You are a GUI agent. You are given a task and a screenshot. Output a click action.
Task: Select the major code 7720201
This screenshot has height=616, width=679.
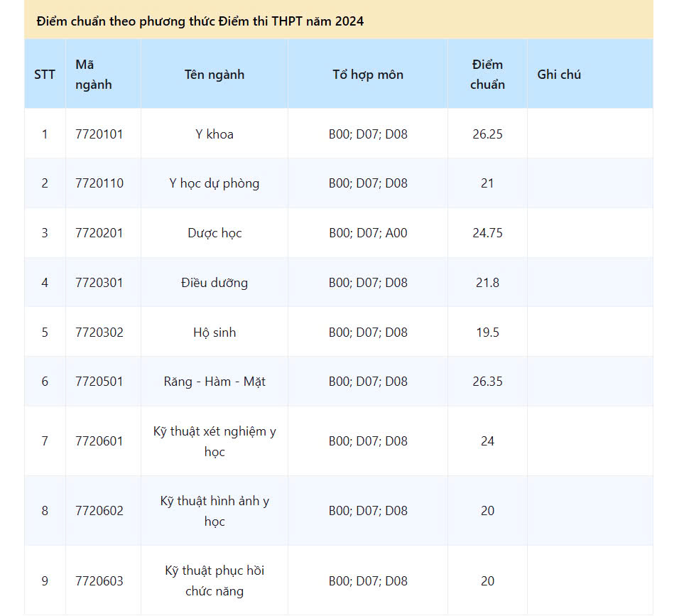tap(99, 233)
